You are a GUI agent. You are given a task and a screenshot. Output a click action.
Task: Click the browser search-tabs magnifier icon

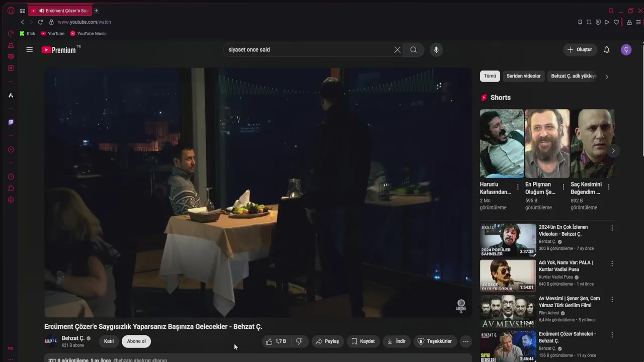point(611,11)
